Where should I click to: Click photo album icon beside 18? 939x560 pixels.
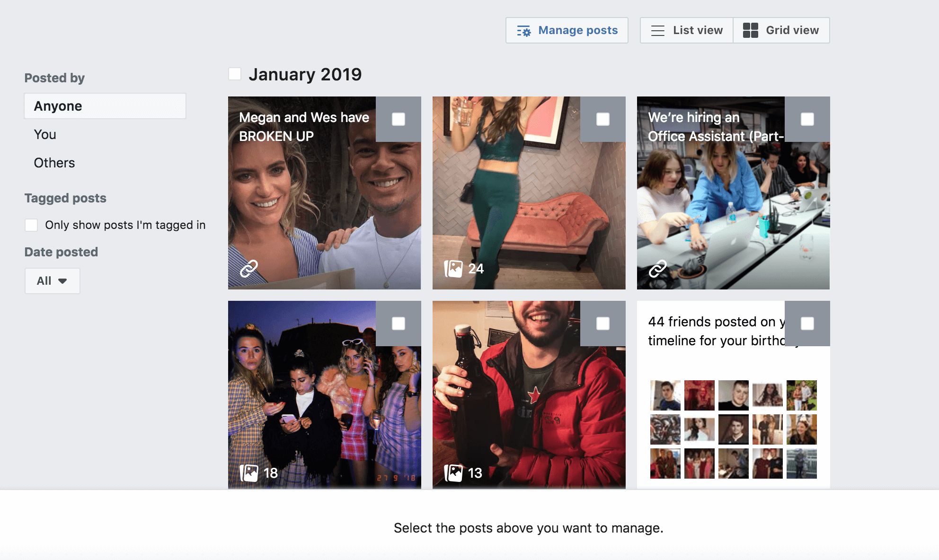(x=248, y=472)
